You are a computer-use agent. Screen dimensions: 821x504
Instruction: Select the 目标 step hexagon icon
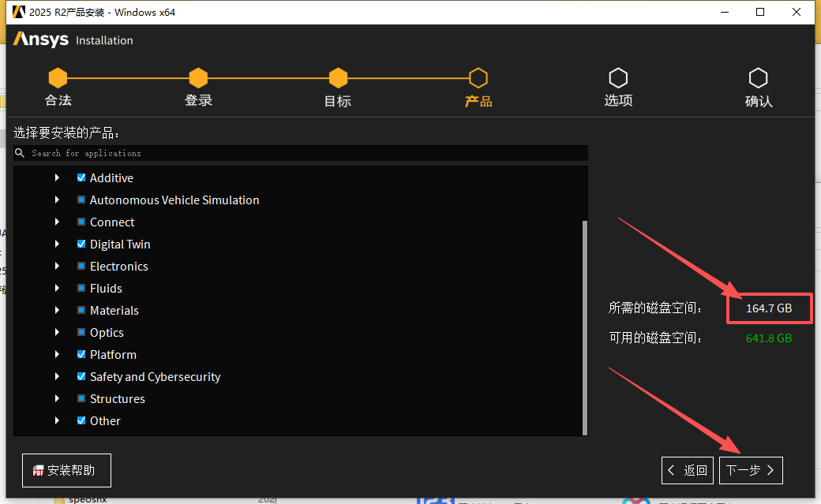point(338,77)
